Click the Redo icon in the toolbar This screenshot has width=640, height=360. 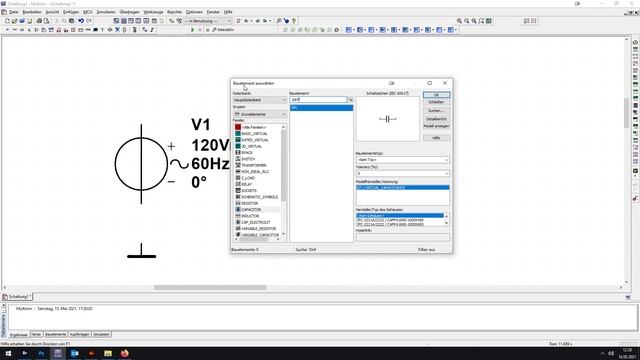[x=89, y=21]
